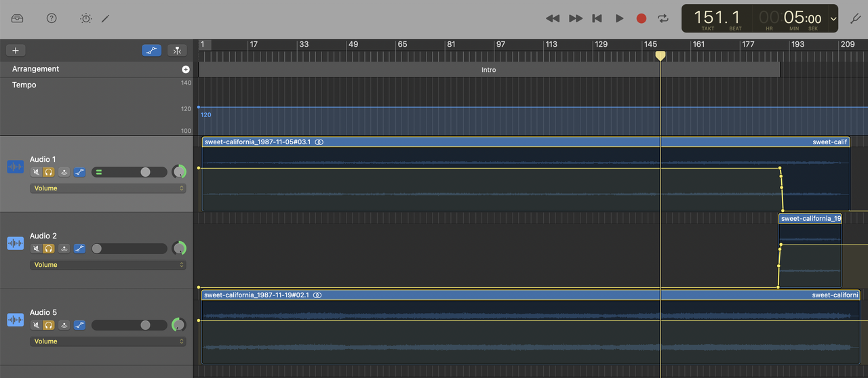Open Audio 2 Volume automation dropdown
The image size is (868, 378).
pos(108,265)
